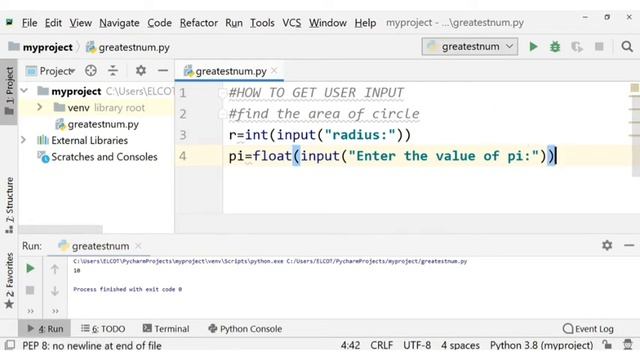Hide the Run tool window
The width and height of the screenshot is (640, 360).
tap(629, 245)
